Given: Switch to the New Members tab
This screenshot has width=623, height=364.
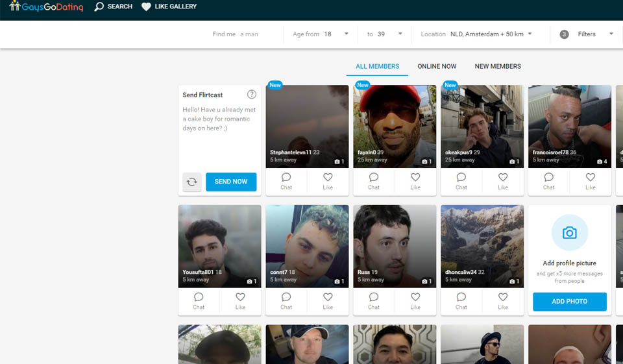Looking at the screenshot, I should [498, 66].
